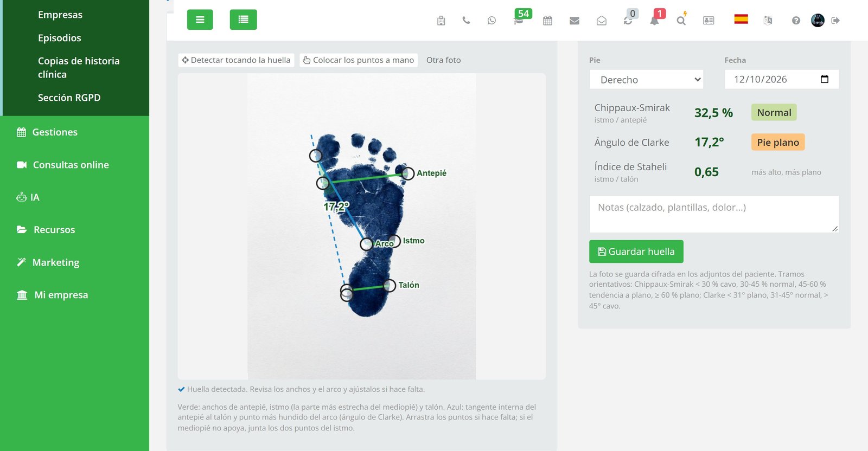868x451 pixels.
Task: Click the phone call icon
Action: click(x=466, y=21)
